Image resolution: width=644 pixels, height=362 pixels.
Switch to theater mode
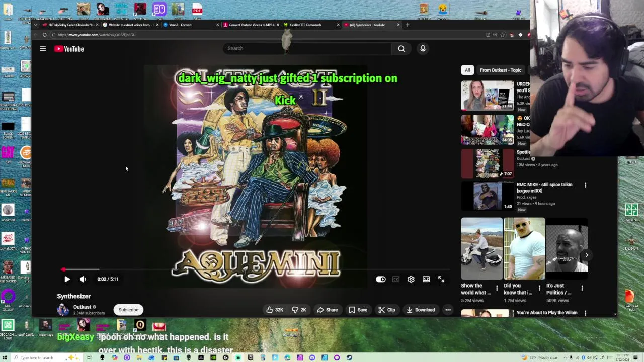tap(426, 279)
